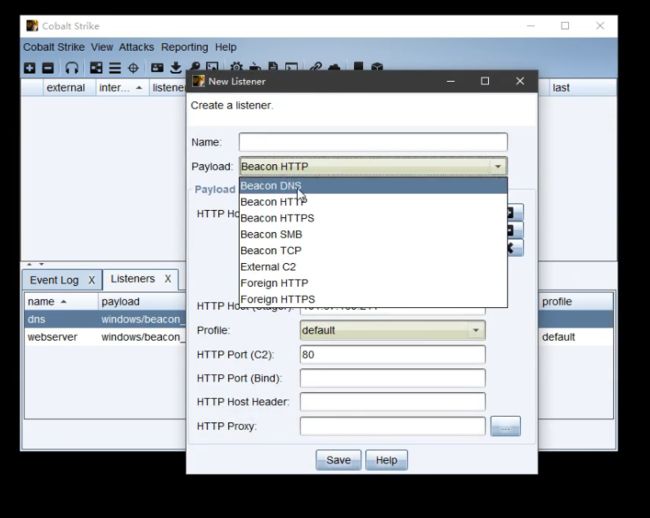The width and height of the screenshot is (650, 518).
Task: Open Credentials card icon in toolbar
Action: pos(157,68)
